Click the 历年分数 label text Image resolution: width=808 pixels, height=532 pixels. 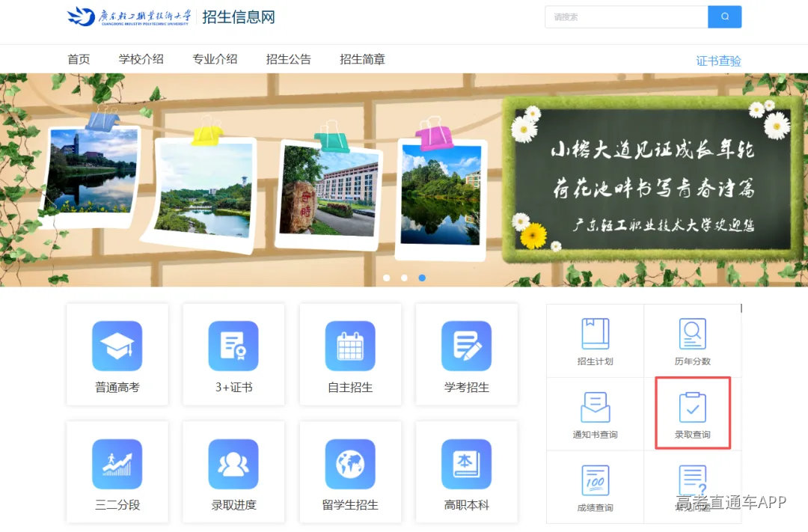pos(693,361)
